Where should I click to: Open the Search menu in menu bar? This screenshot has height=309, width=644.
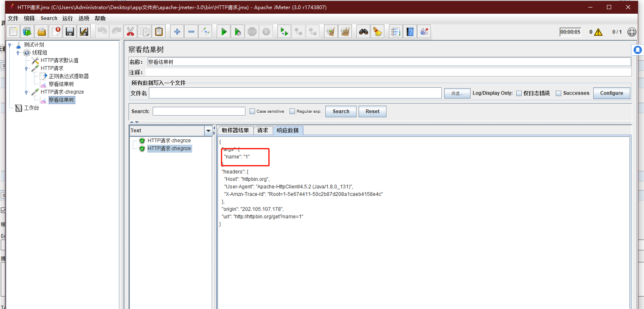(x=49, y=18)
